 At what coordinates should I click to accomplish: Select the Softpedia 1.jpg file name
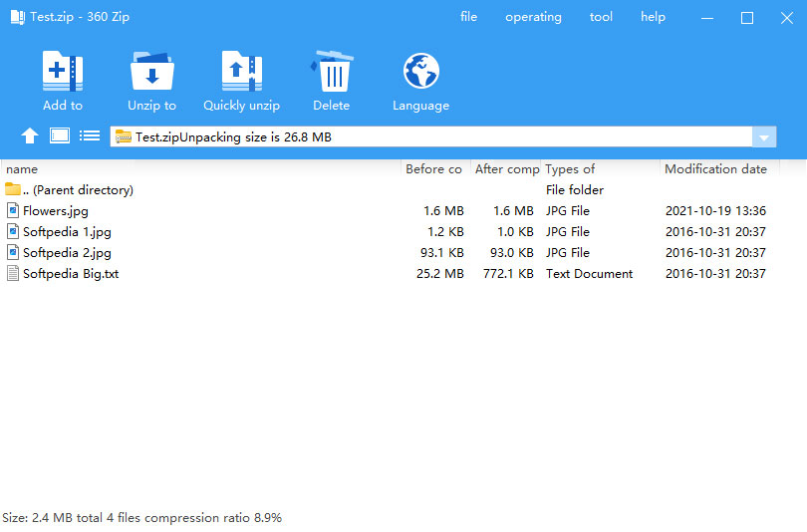[x=67, y=232]
